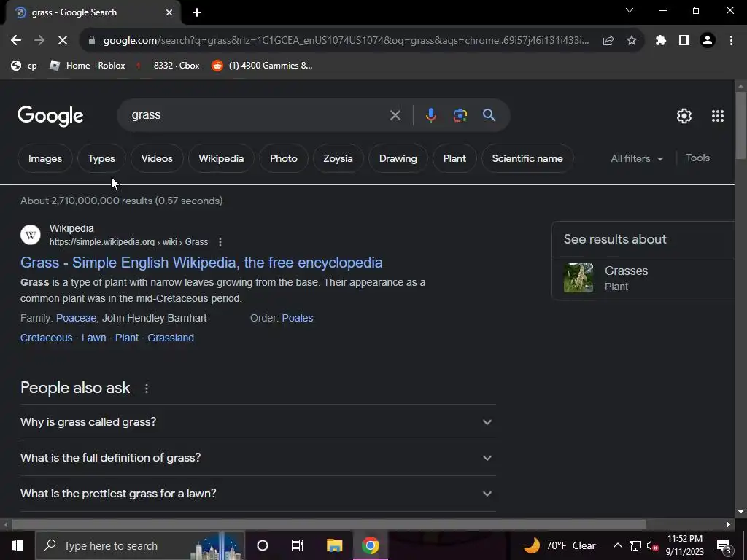Start voice search with microphone
This screenshot has width=747, height=560.
[x=430, y=115]
